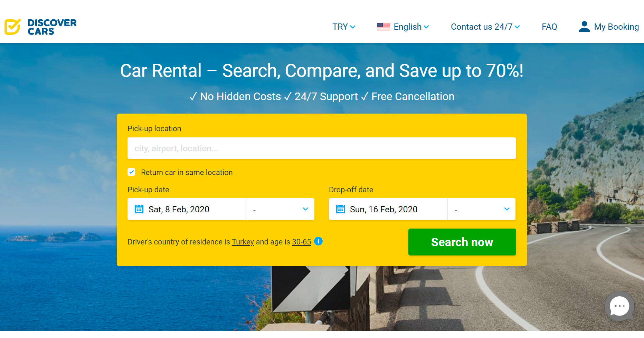Open the live chat bubble
This screenshot has width=644, height=338.
point(619,306)
